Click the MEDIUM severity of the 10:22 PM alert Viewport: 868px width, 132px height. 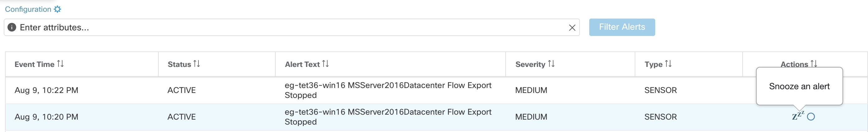[531, 90]
